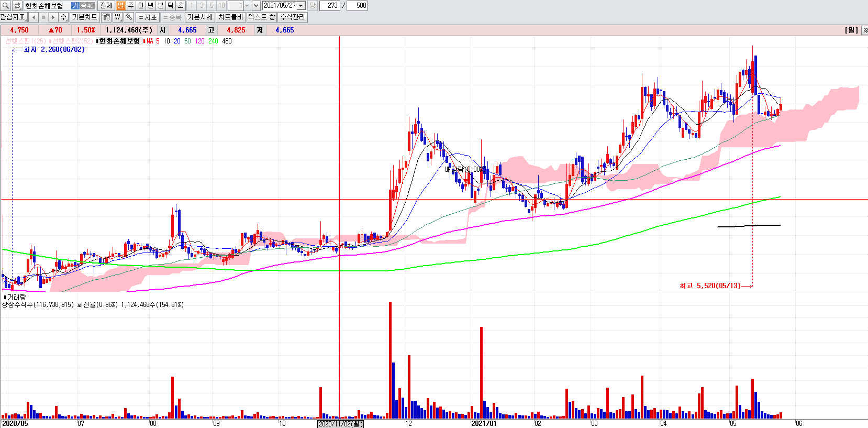Switch to tick 틱 chart period

pos(170,5)
